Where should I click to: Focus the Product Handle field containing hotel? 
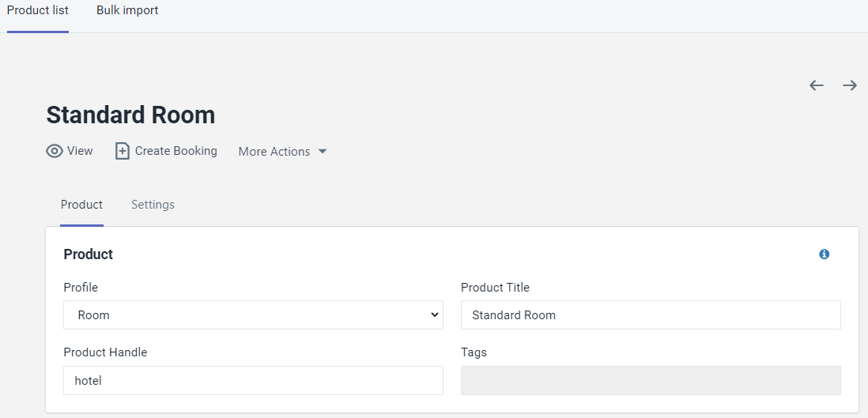[253, 380]
